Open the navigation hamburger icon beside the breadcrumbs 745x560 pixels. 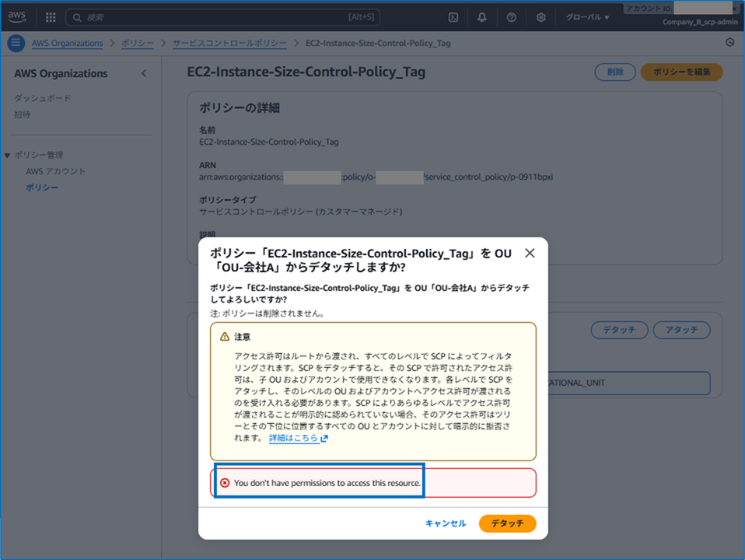[x=16, y=44]
